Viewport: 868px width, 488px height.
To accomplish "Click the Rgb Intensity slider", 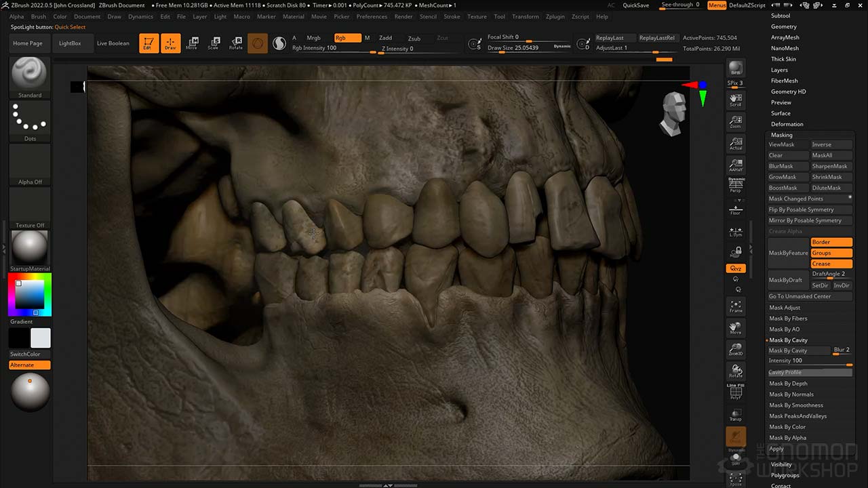I will (332, 48).
